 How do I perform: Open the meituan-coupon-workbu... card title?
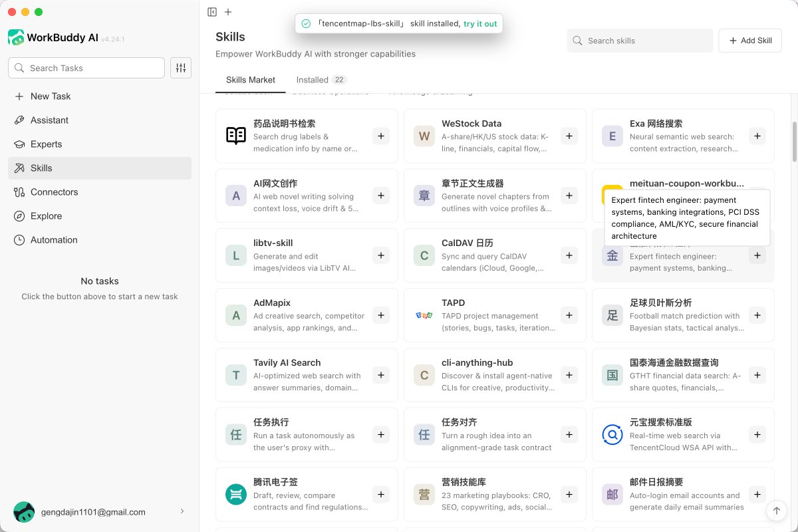coord(687,183)
